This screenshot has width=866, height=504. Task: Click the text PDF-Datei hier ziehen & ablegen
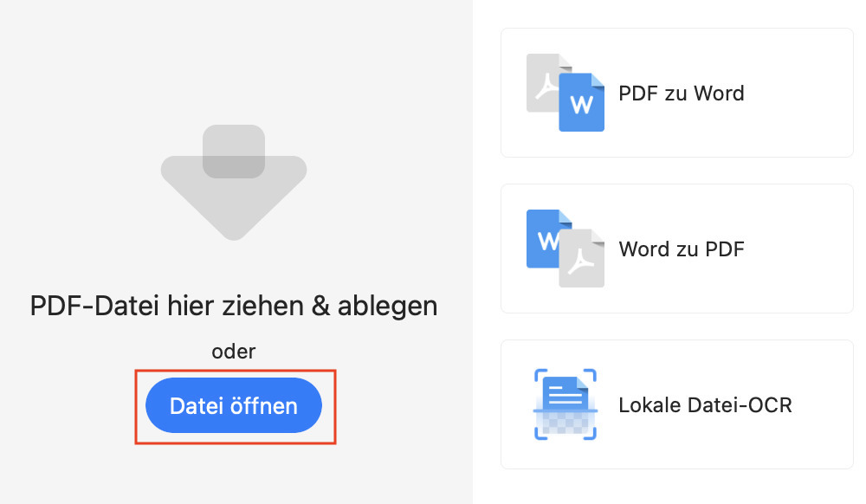pyautogui.click(x=234, y=305)
